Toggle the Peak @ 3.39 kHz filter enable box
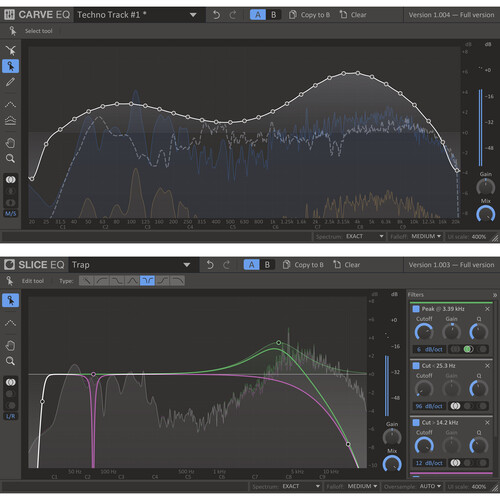The image size is (500, 500). [416, 309]
